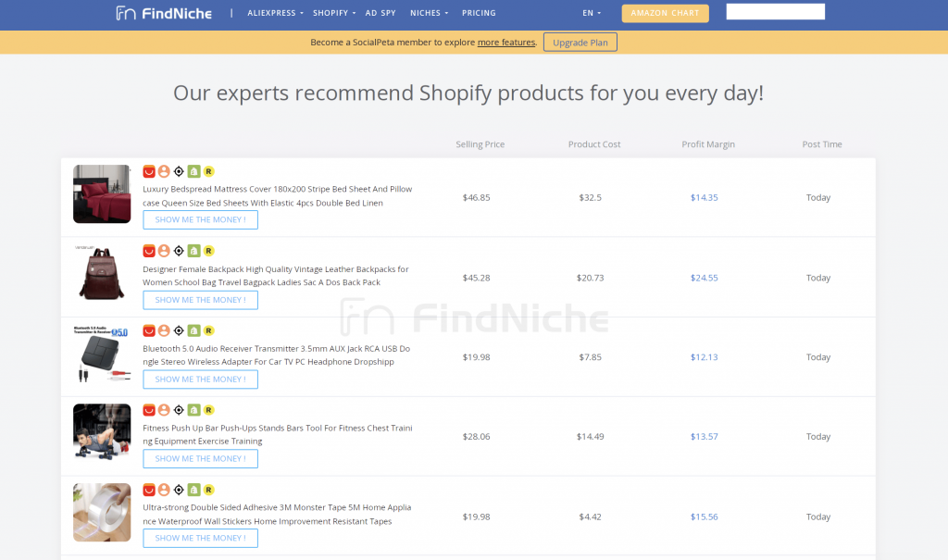Click the Fitness Push Up Bar title
948x560 pixels.
pos(278,434)
